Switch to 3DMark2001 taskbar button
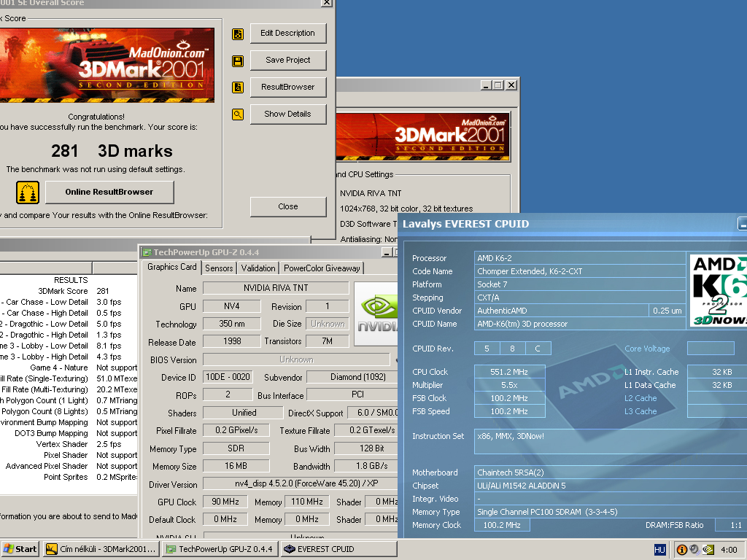Image resolution: width=747 pixels, height=560 pixels. (x=101, y=549)
